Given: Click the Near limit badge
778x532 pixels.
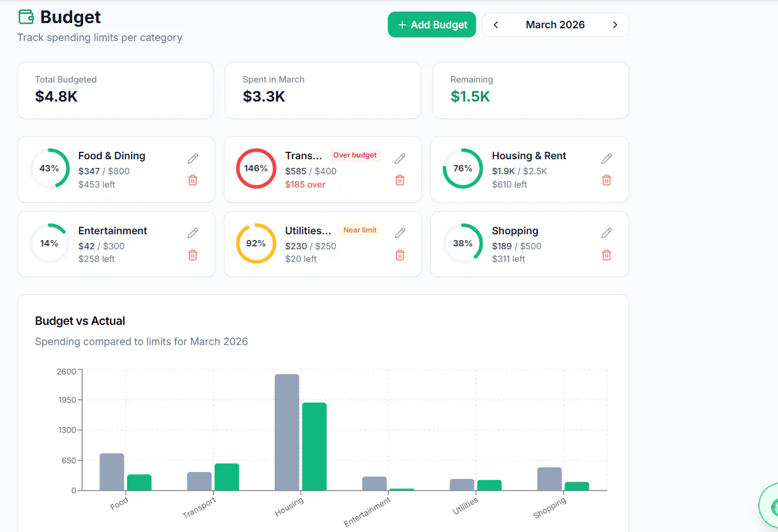Looking at the screenshot, I should pyautogui.click(x=360, y=230).
